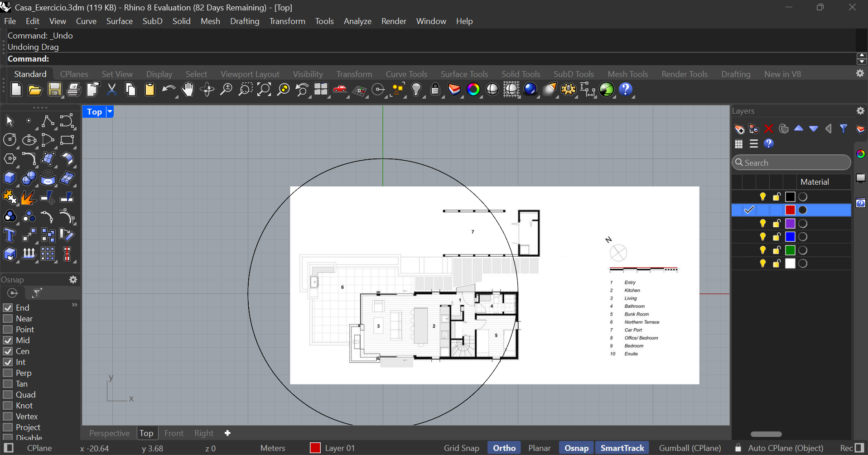Image resolution: width=868 pixels, height=455 pixels.
Task: Click the Box solid tool icon
Action: pyautogui.click(x=10, y=178)
